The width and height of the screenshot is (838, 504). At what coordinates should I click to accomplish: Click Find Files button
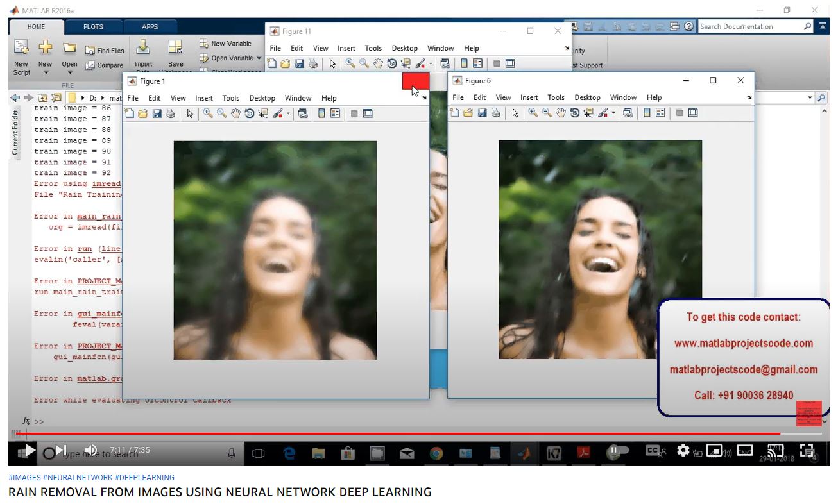(106, 51)
